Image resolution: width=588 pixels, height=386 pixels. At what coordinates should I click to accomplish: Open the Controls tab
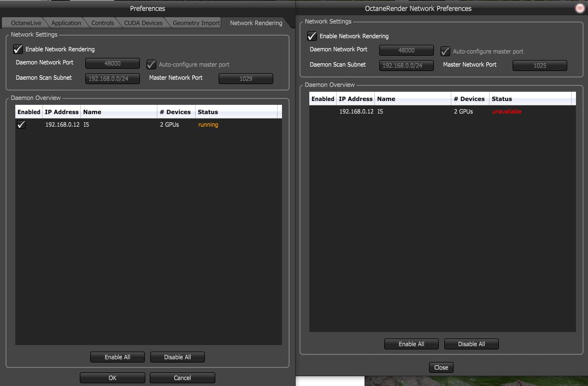point(102,23)
